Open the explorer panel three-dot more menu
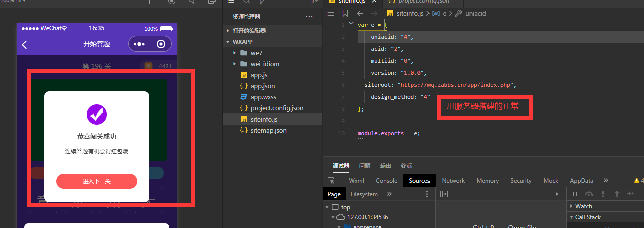 point(309,17)
